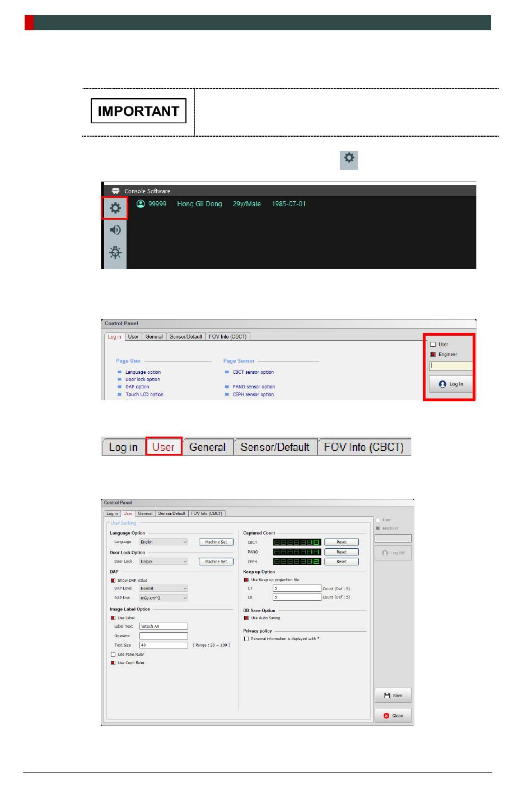This screenshot has width=532, height=788.
Task: Click the Close button in Control Panel
Action: [x=393, y=716]
